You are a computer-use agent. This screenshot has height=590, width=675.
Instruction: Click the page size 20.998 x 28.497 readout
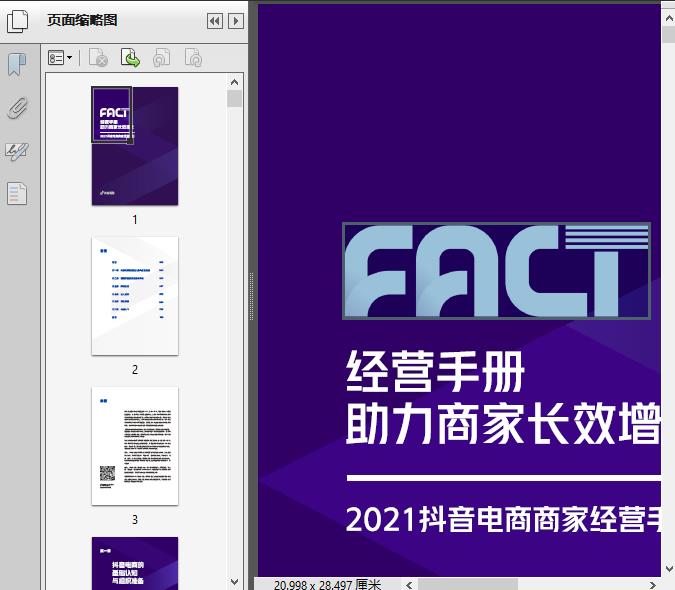pyautogui.click(x=327, y=584)
